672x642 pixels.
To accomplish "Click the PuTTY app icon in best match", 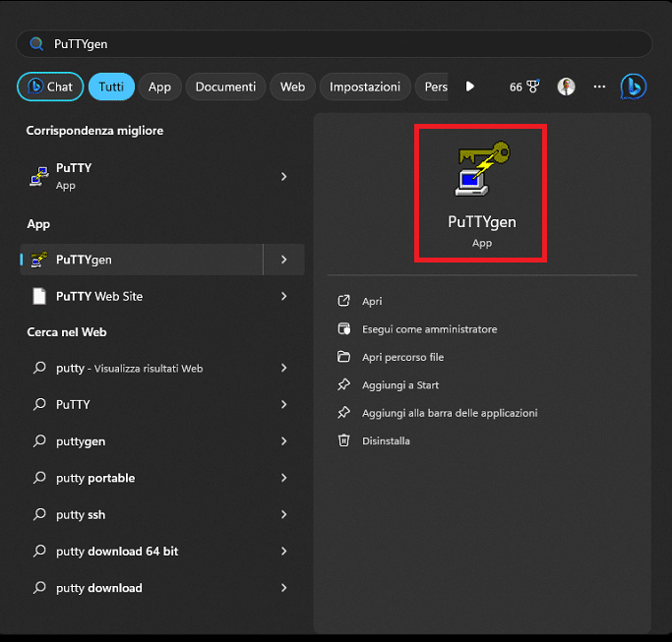I will click(x=39, y=176).
